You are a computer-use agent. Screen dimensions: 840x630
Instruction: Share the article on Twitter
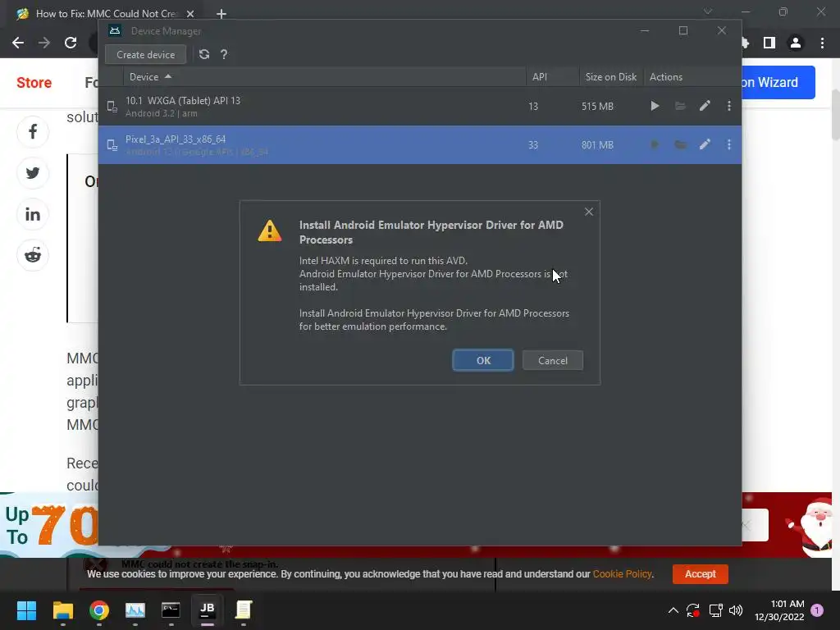click(x=33, y=173)
